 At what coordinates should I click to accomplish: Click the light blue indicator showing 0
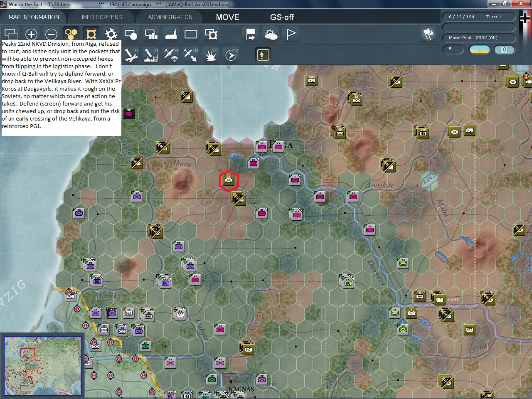coord(504,50)
